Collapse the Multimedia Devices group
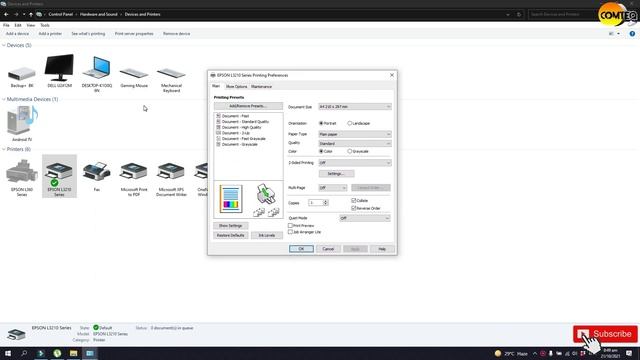The height and width of the screenshot is (360, 640). pyautogui.click(x=4, y=99)
